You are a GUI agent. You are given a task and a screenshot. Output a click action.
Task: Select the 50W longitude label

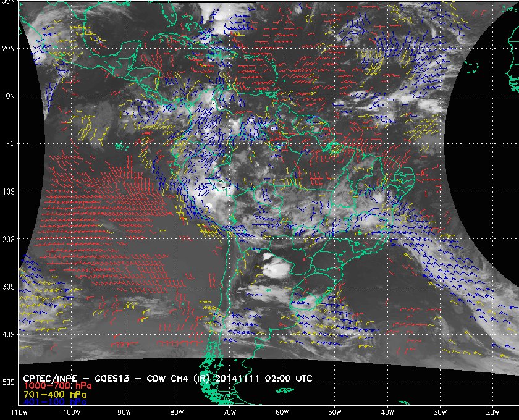(x=335, y=413)
